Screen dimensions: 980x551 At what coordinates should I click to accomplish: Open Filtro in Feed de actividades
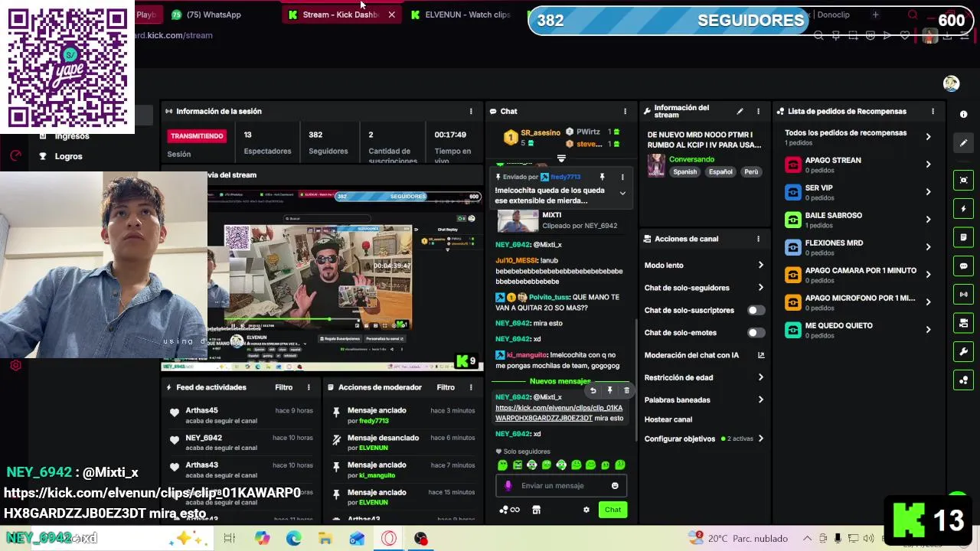click(284, 387)
